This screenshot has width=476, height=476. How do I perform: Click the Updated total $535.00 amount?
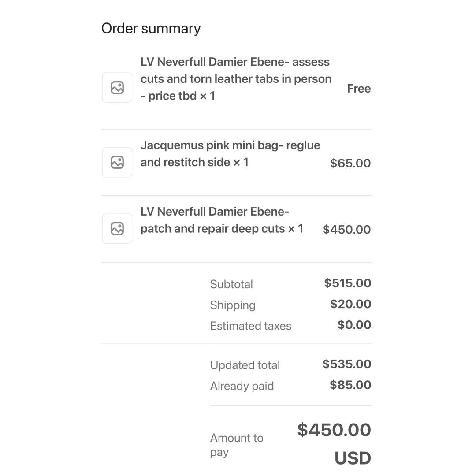click(346, 364)
